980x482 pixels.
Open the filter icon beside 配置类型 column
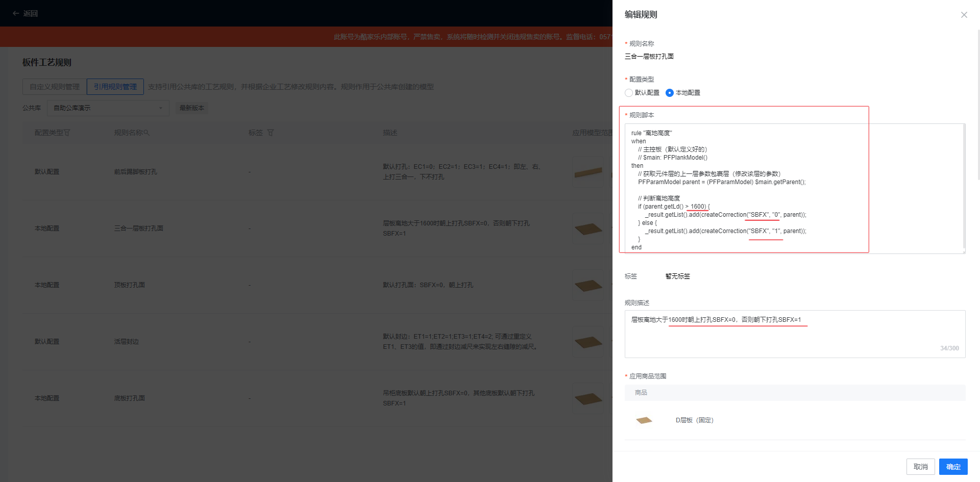tap(67, 133)
